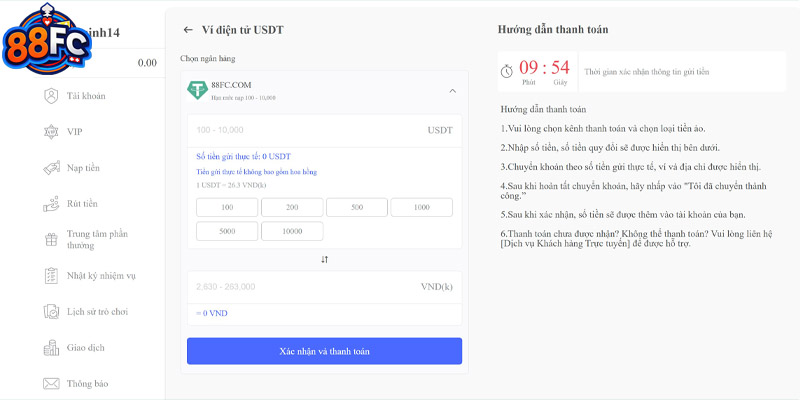Click the VIP star badge icon

click(51, 132)
